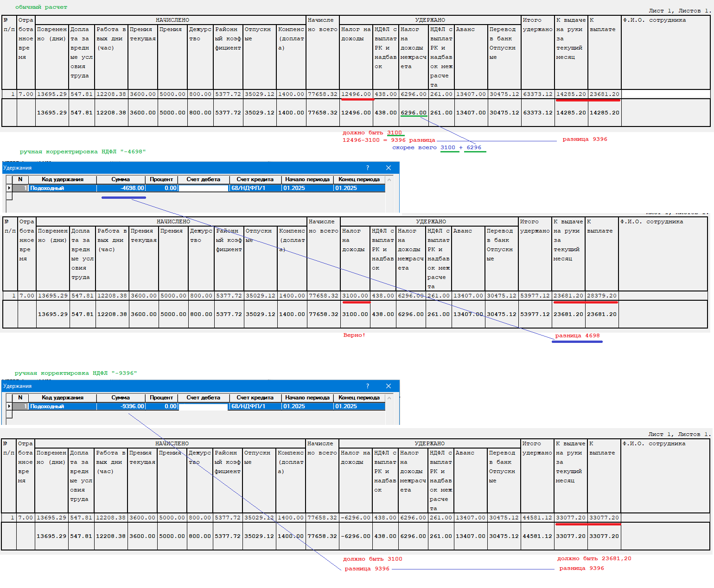
Task: Click 14285.20 in the К выплате totals cell
Action: (x=605, y=113)
